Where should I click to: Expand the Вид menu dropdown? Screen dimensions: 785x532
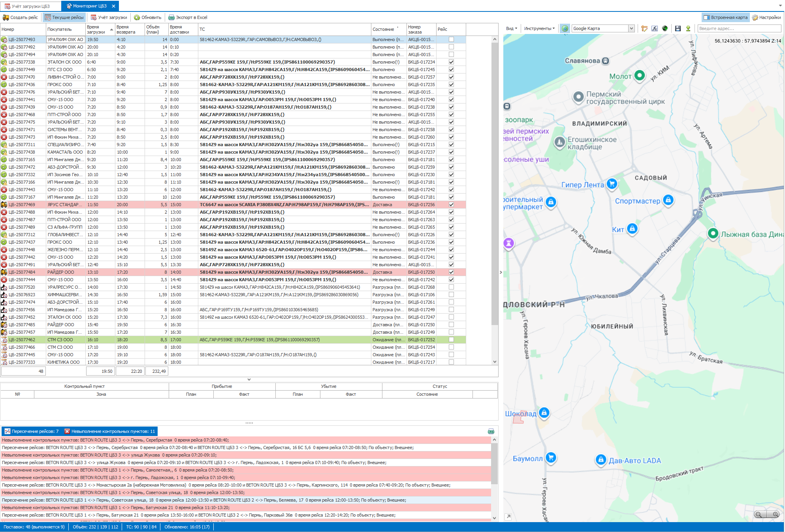(511, 28)
